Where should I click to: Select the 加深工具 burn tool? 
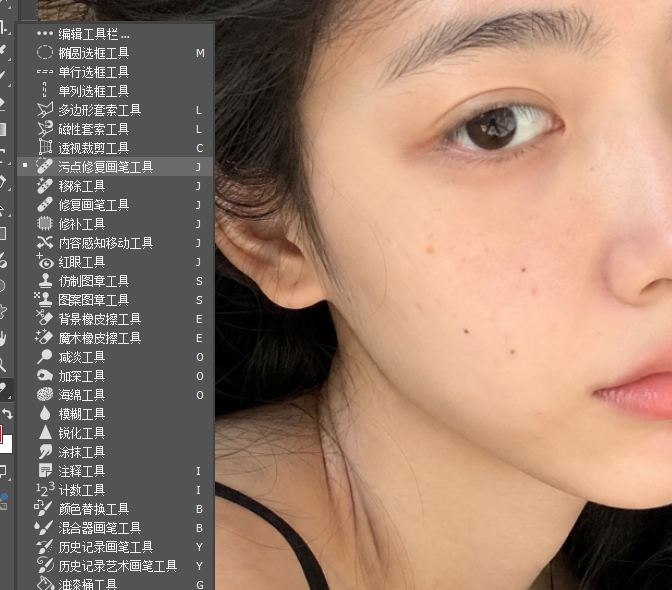point(115,376)
